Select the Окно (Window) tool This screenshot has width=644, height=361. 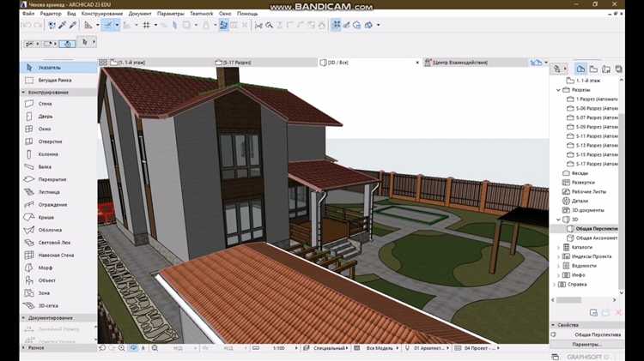(58, 129)
